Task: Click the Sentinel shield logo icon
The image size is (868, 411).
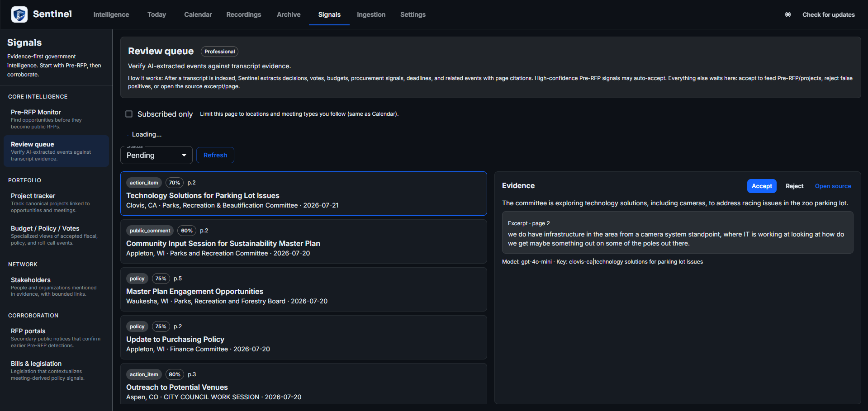Action: (19, 14)
